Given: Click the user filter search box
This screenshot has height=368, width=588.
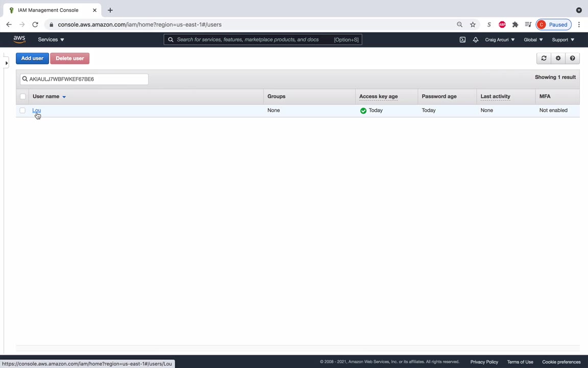Looking at the screenshot, I should click(84, 79).
